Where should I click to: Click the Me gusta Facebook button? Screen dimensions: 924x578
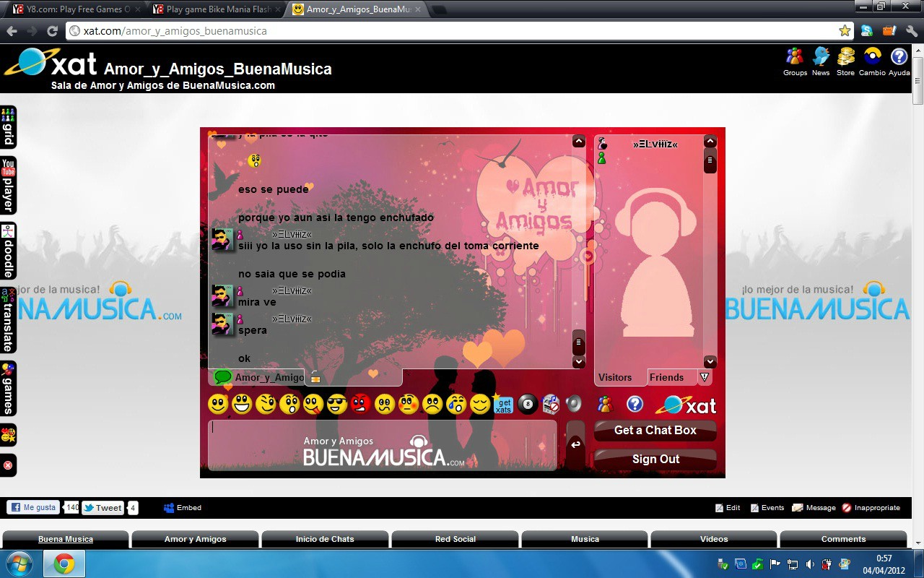(34, 507)
